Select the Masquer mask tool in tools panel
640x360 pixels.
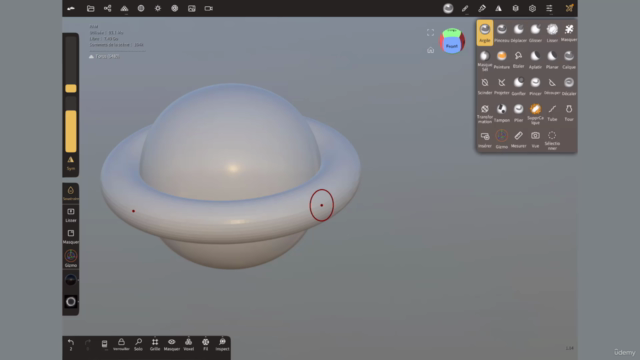(x=569, y=33)
